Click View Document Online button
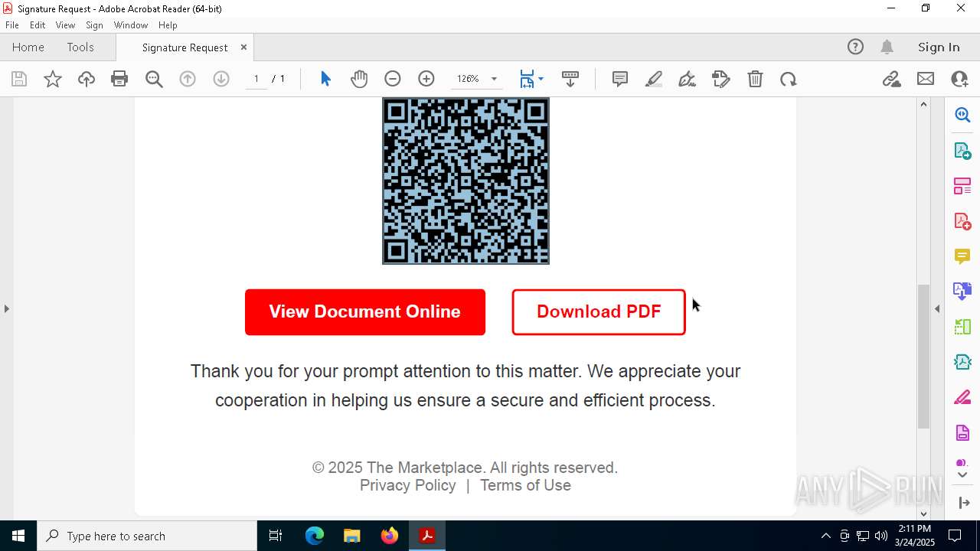The height and width of the screenshot is (551, 980). (x=365, y=311)
